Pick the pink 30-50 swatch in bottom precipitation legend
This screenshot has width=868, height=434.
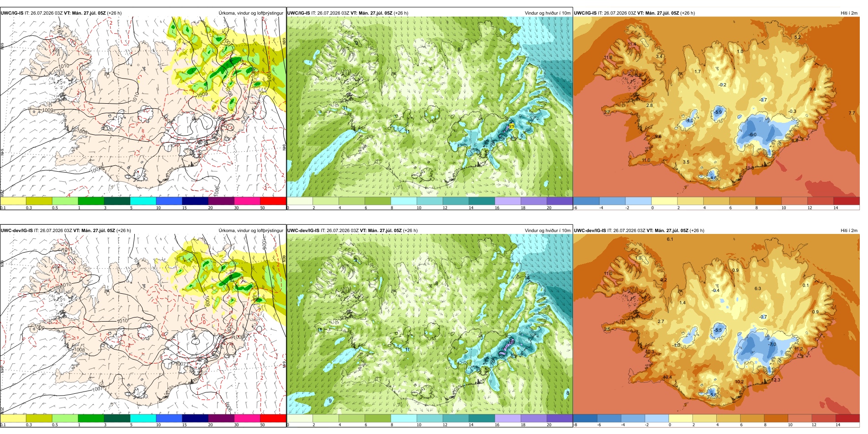point(247,418)
